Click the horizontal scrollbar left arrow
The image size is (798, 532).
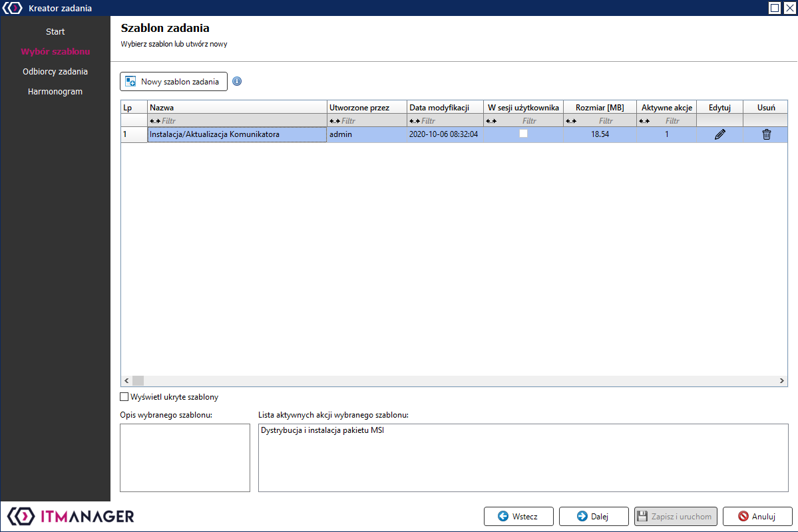tap(126, 380)
